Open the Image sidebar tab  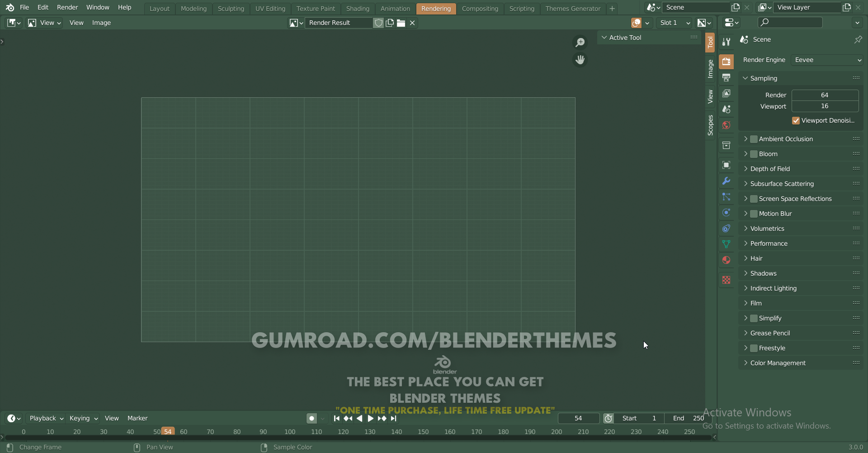point(710,69)
